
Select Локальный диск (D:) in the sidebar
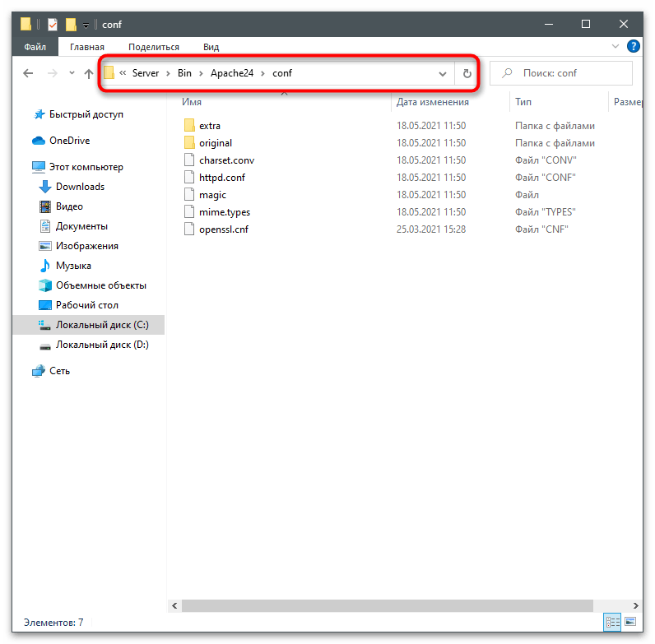point(102,345)
